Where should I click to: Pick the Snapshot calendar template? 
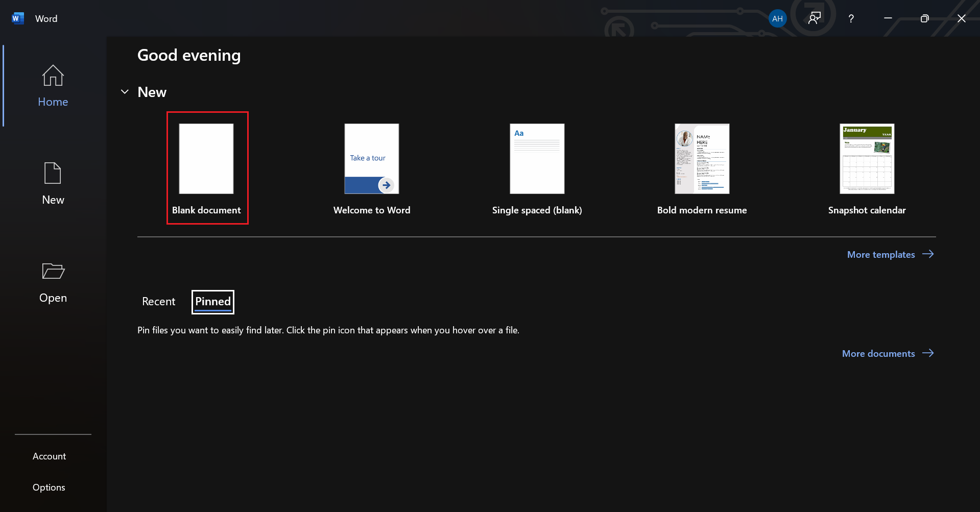tap(867, 159)
